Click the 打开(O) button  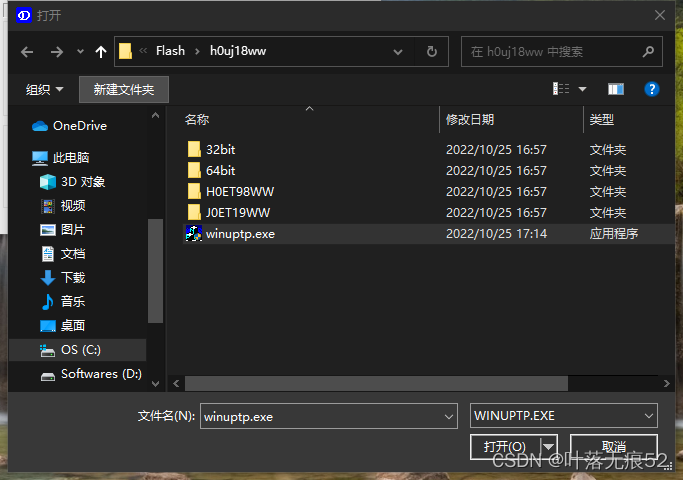(x=505, y=446)
